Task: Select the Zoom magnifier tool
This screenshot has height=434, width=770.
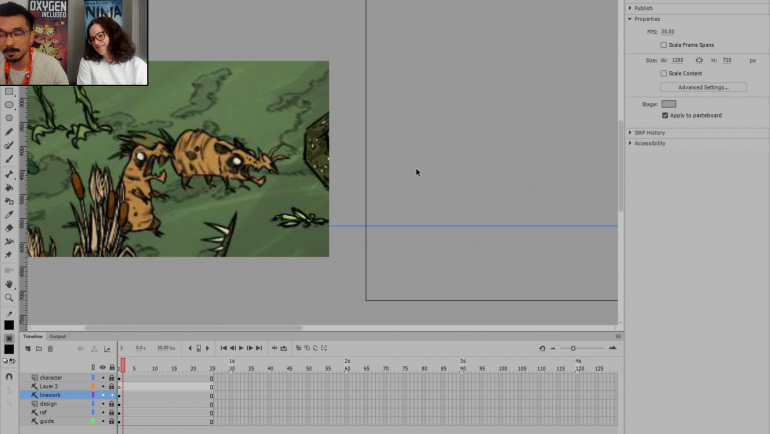Action: click(x=9, y=297)
